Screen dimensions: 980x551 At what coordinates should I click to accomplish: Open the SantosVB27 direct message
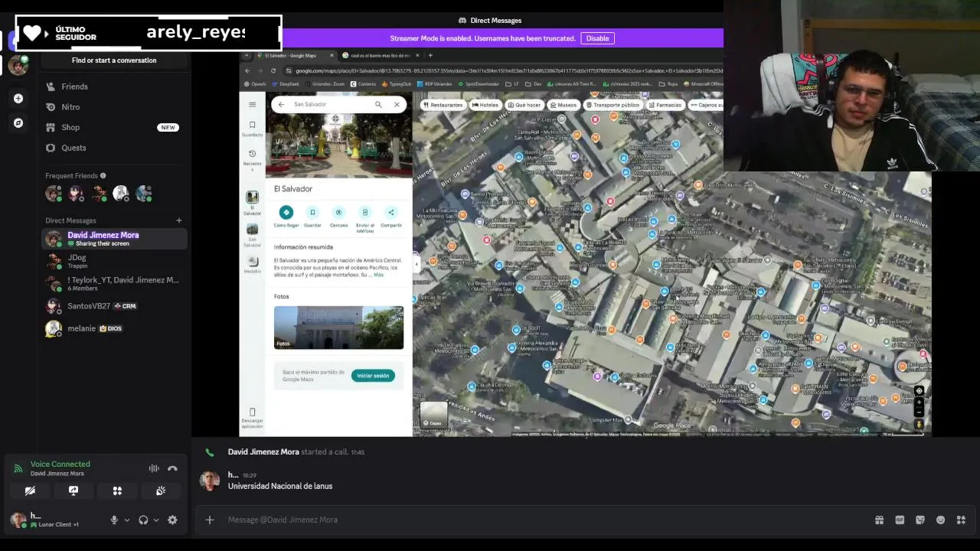pos(114,306)
